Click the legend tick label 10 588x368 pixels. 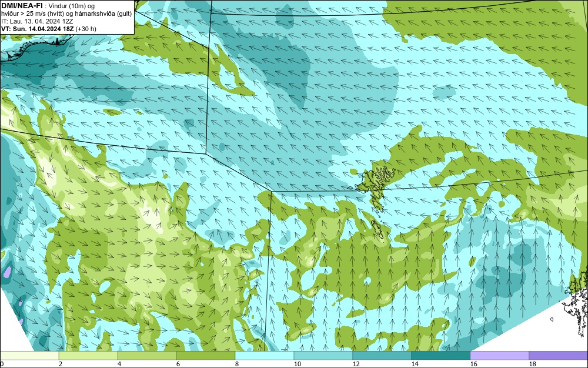pos(297,364)
